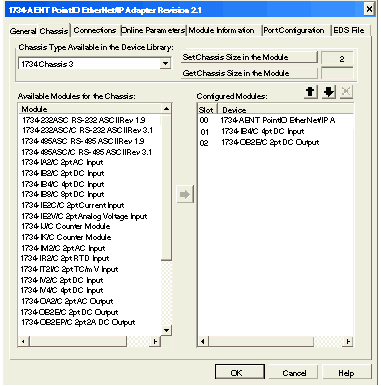
Task: Click configured modules horizontal scroll-left arrow
Action: point(203,341)
